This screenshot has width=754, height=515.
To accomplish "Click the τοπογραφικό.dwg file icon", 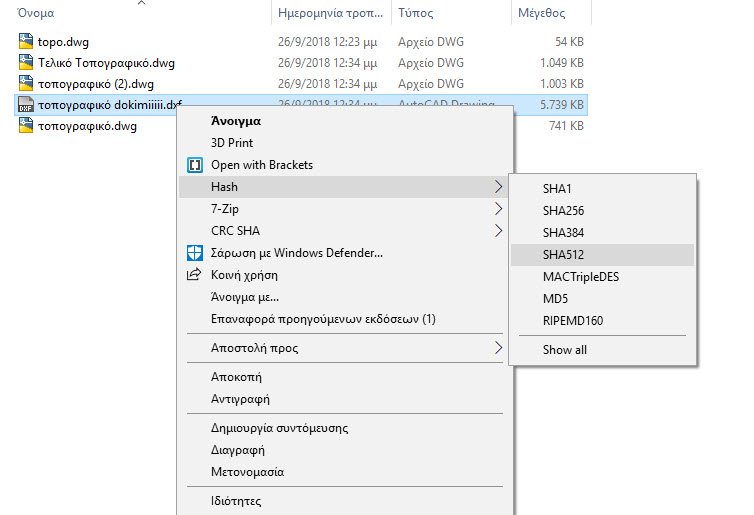I will (x=27, y=126).
